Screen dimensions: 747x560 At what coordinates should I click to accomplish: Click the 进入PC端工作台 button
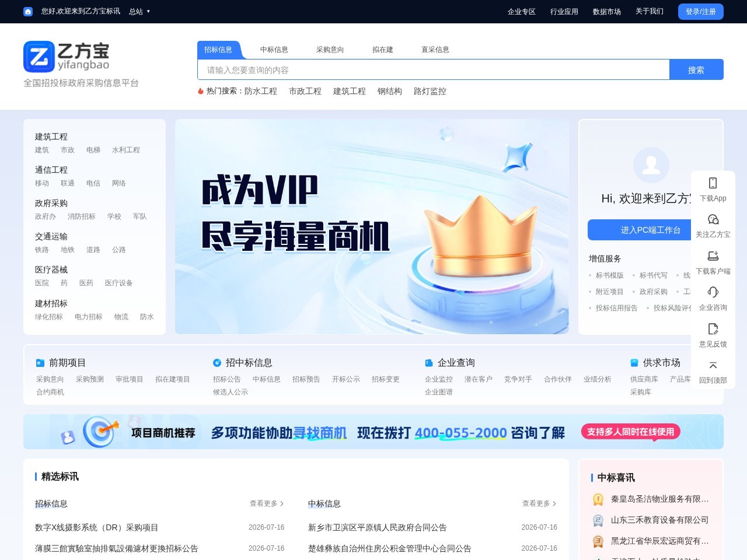tap(651, 230)
